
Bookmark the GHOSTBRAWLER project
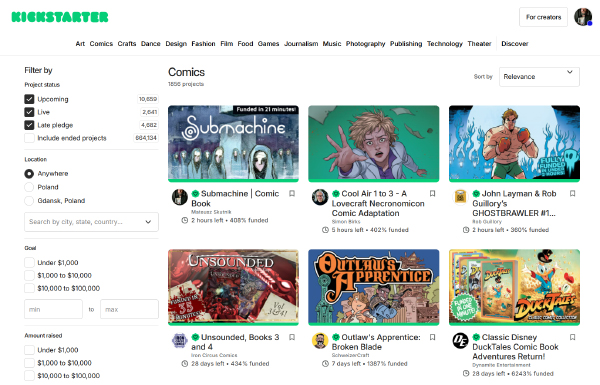[572, 193]
